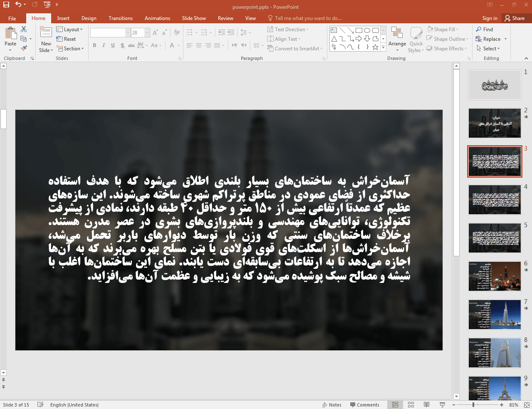This screenshot has height=409, width=532.
Task: Open the Transitions tab
Action: point(120,18)
